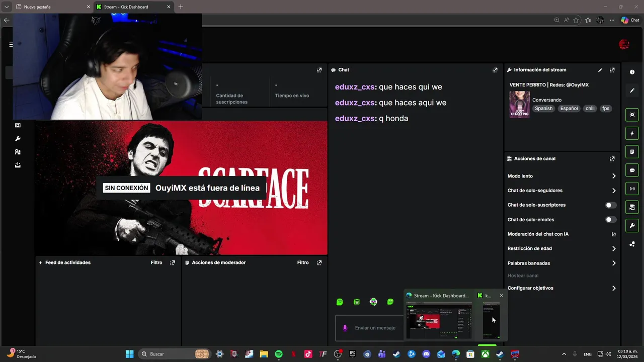Toggle the chat bubble sidebar icon
Screen dimensions: 644x362
632,170
